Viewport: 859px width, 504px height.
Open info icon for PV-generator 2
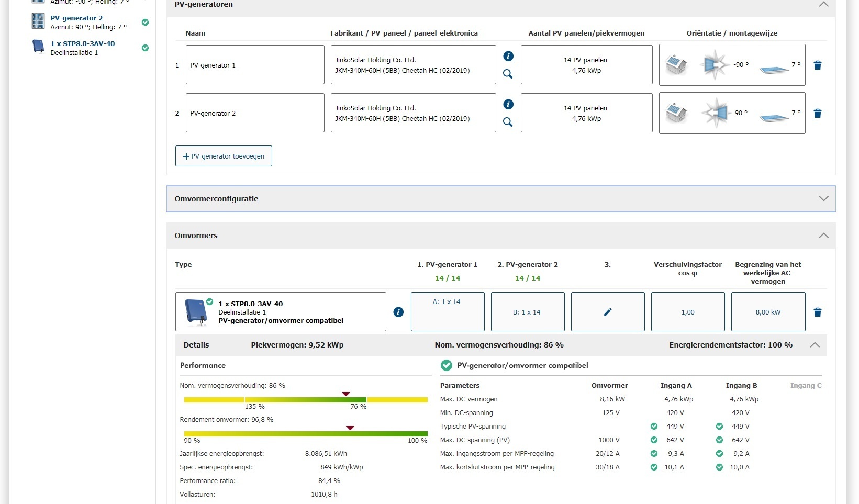508,104
